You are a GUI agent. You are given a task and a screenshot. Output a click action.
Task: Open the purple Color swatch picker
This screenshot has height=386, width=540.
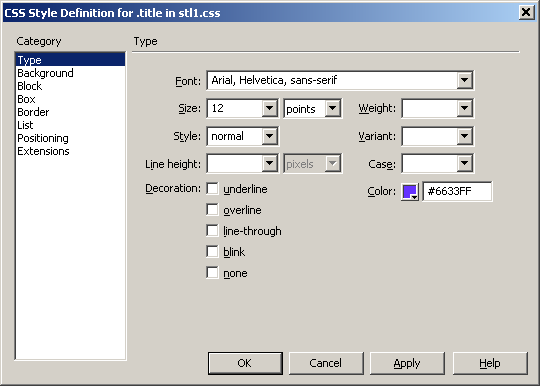pyautogui.click(x=410, y=191)
